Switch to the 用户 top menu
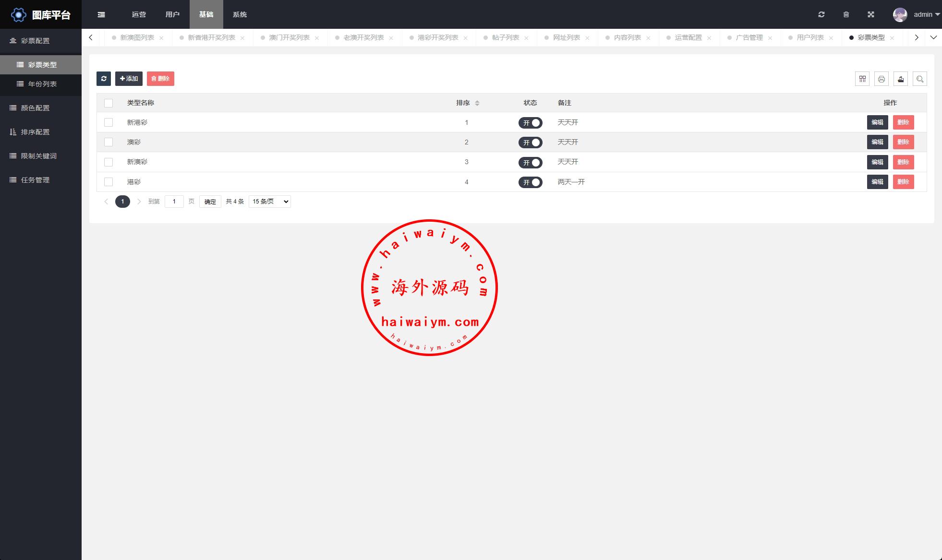 click(172, 14)
